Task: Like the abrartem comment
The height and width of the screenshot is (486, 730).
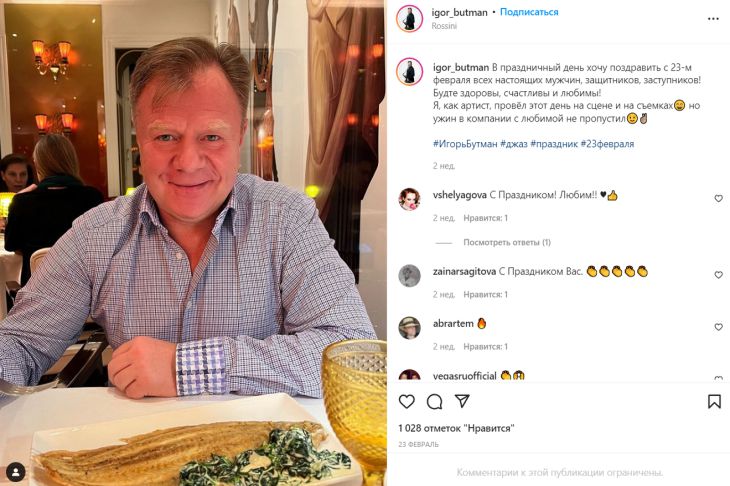Action: 718,327
